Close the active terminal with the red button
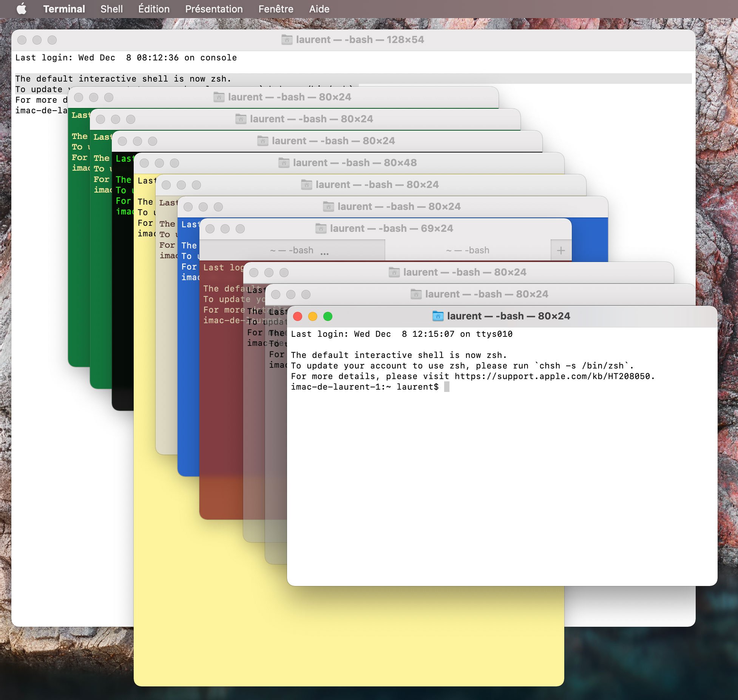Screen dimensions: 738x700 tap(298, 316)
